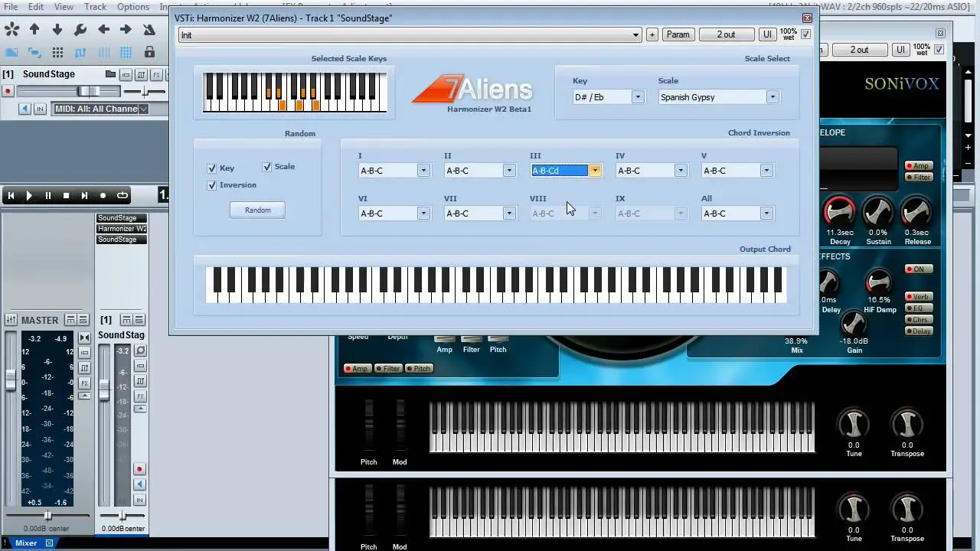Open FX button on SoundStage track panel

pyautogui.click(x=156, y=74)
